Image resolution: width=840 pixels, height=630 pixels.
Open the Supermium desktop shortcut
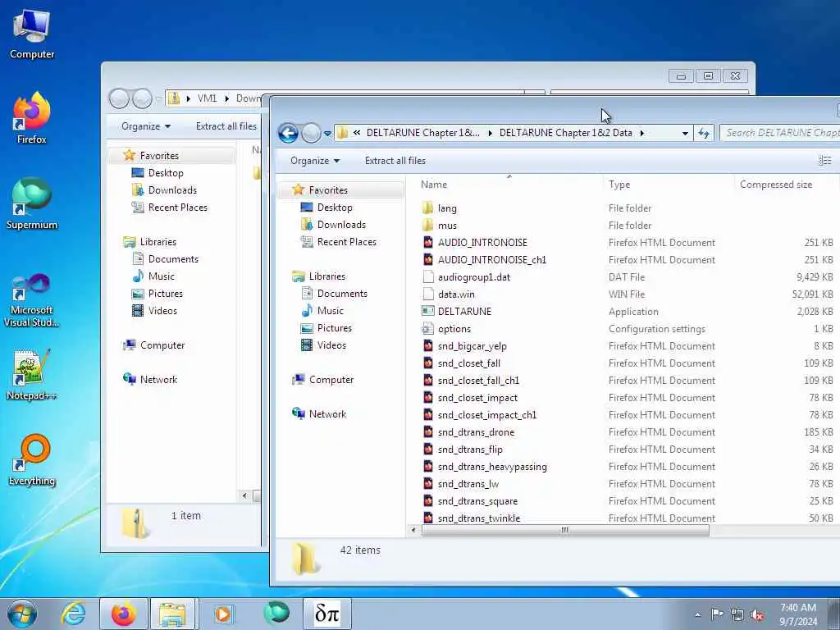(32, 204)
